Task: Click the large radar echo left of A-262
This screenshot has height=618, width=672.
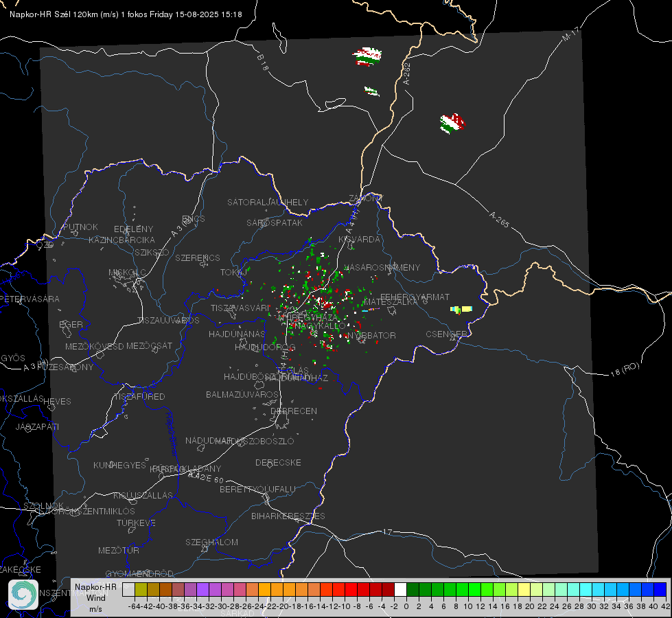Action: point(367,57)
